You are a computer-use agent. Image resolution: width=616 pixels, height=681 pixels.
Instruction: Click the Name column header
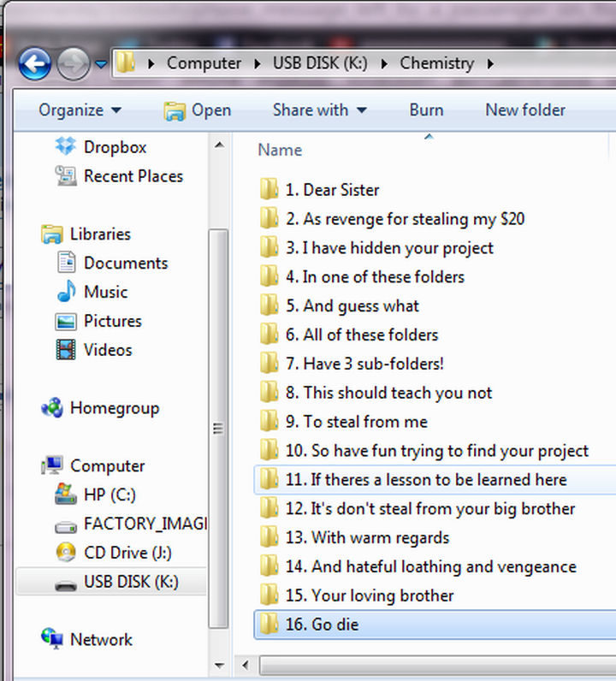pyautogui.click(x=281, y=150)
